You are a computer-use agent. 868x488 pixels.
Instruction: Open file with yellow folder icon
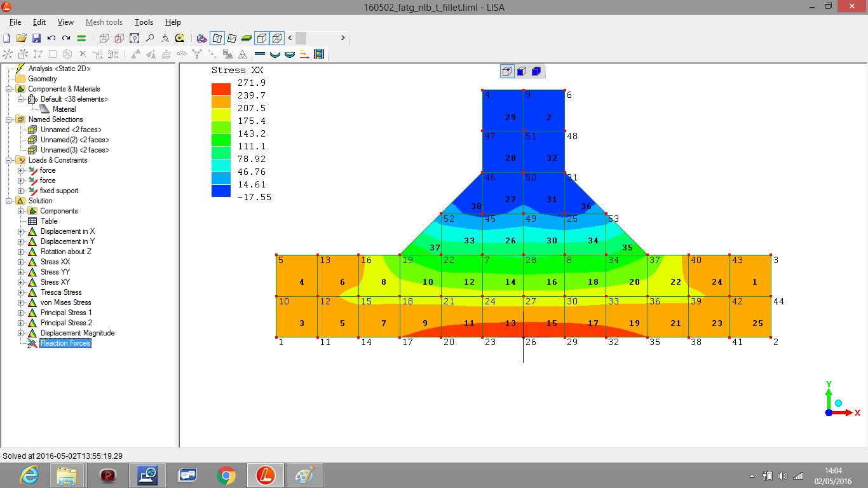22,38
